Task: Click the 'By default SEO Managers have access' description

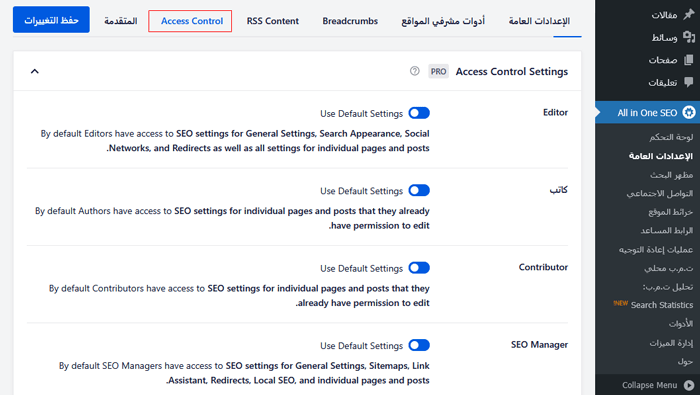Action: [244, 373]
